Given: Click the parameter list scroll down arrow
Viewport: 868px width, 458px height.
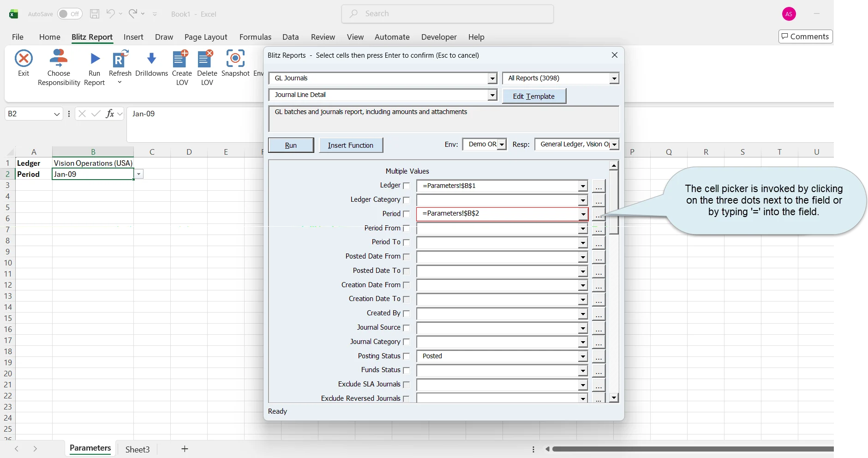Looking at the screenshot, I should point(614,398).
